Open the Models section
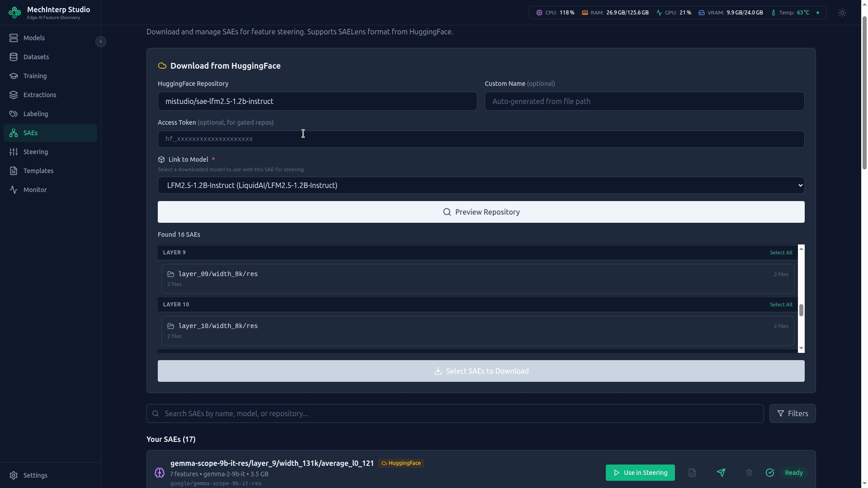 coord(50,38)
